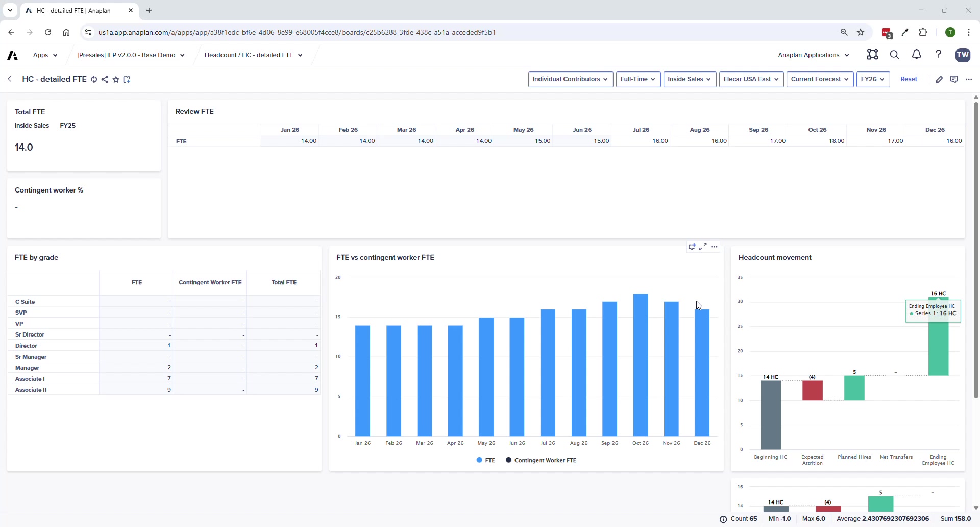Image resolution: width=980 pixels, height=527 pixels.
Task: Add a comment on the FTE chart
Action: click(692, 247)
